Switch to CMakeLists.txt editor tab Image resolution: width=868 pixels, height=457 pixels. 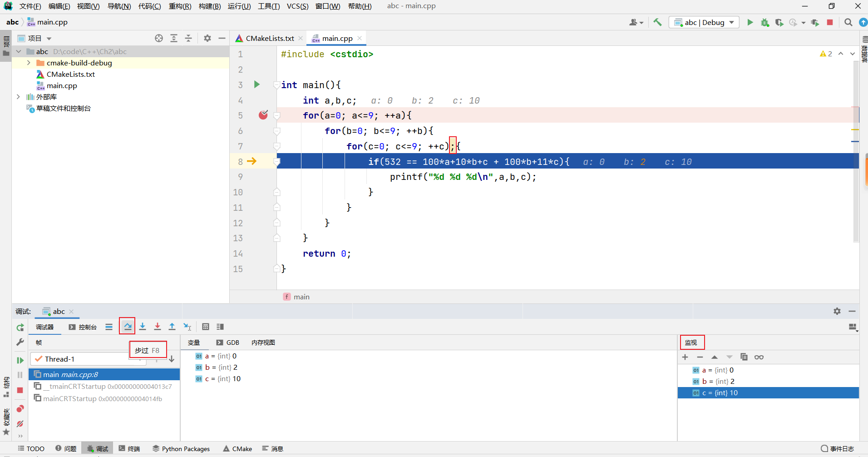(x=270, y=38)
